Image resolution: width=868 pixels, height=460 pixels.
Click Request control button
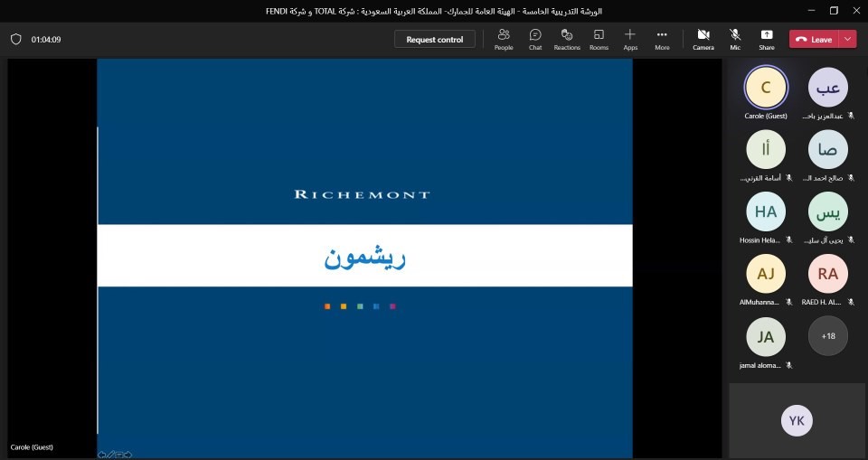435,39
